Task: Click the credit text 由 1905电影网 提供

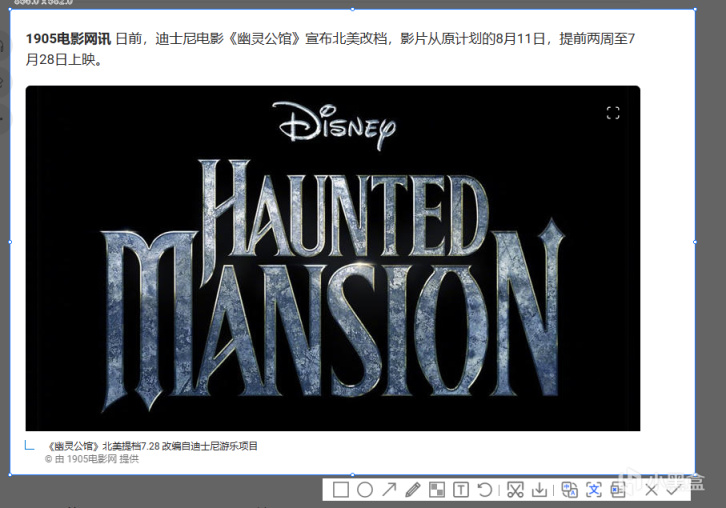Action: pos(97,459)
